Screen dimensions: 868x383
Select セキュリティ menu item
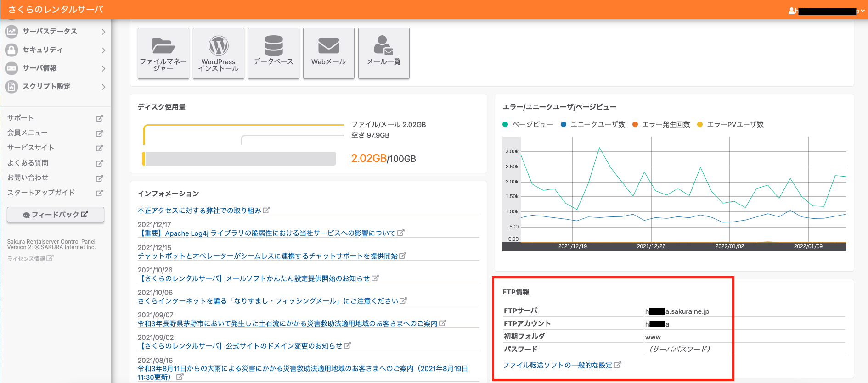(55, 50)
